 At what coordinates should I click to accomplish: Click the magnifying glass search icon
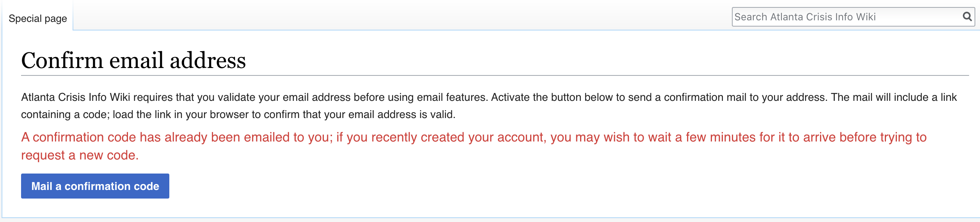(x=967, y=17)
